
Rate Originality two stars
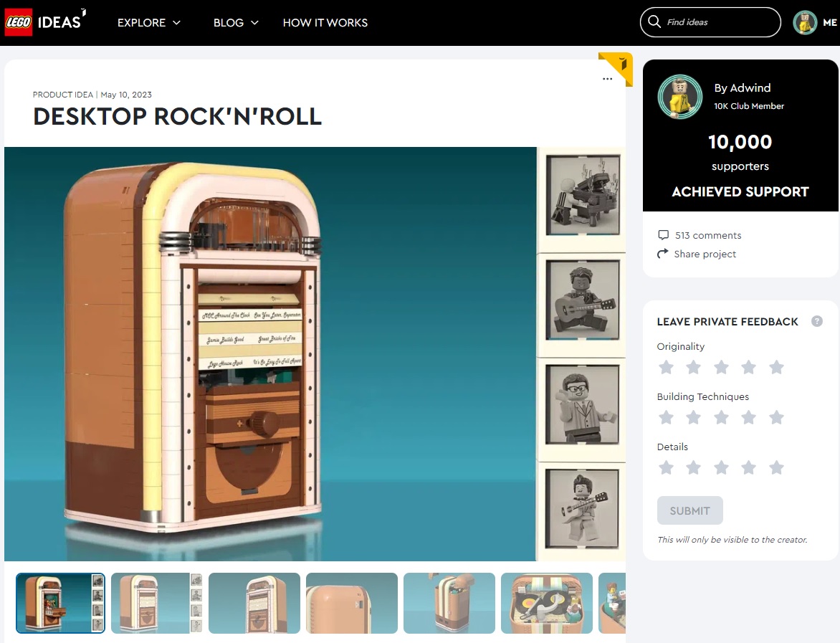[x=693, y=367]
